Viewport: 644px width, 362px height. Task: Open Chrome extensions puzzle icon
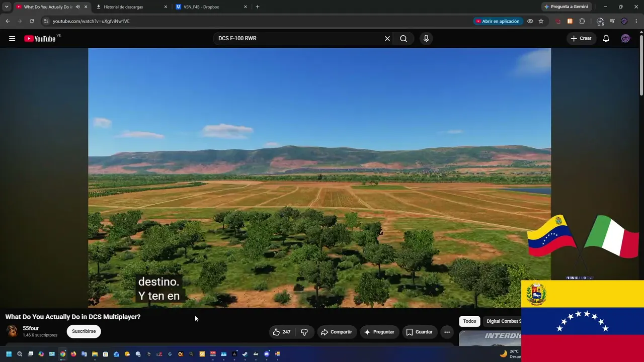coord(582,21)
